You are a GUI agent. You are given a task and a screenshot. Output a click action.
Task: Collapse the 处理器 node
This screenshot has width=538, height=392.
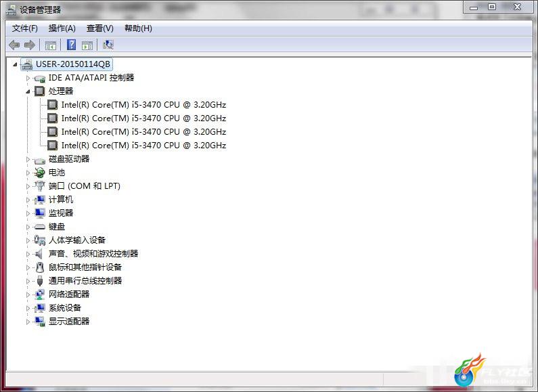click(x=28, y=91)
